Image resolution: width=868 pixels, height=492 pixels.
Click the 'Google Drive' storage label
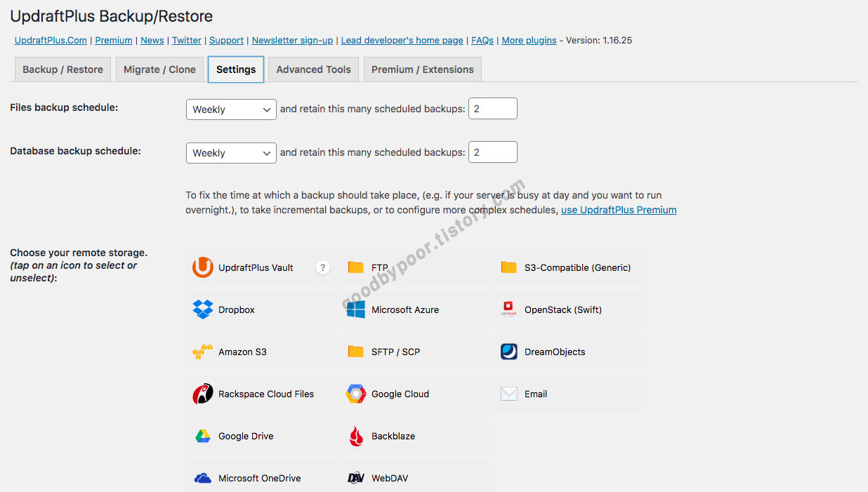pyautogui.click(x=246, y=436)
